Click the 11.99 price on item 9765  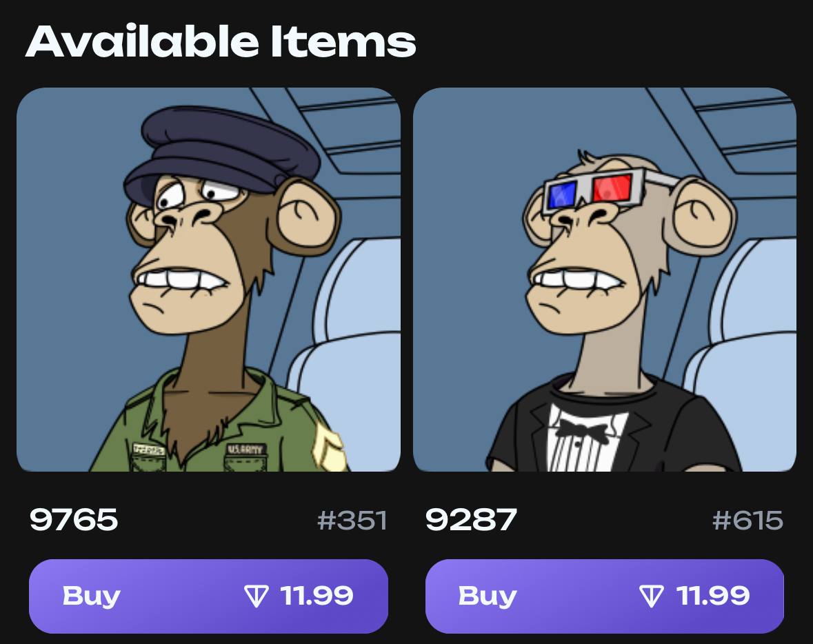(317, 596)
